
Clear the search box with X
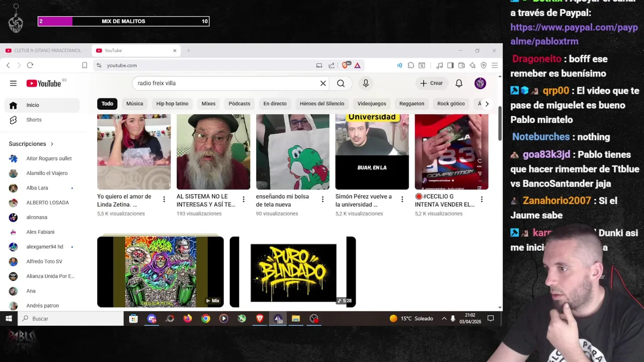click(323, 83)
